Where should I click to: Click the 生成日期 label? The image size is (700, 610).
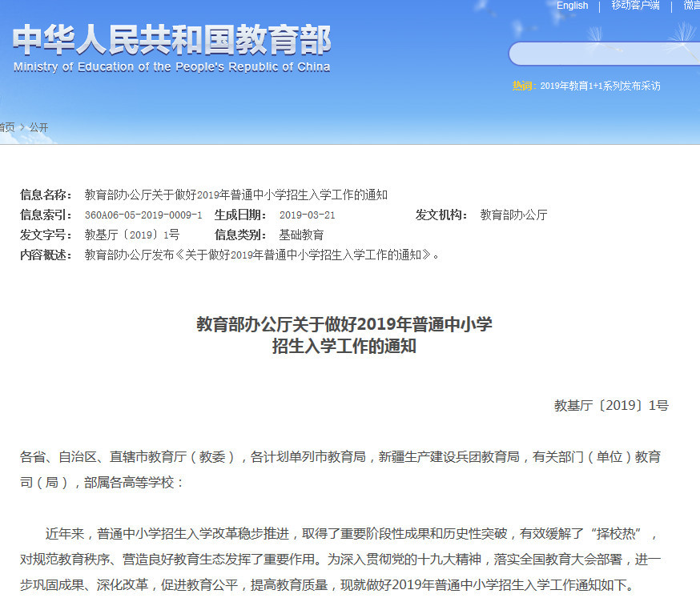(239, 215)
